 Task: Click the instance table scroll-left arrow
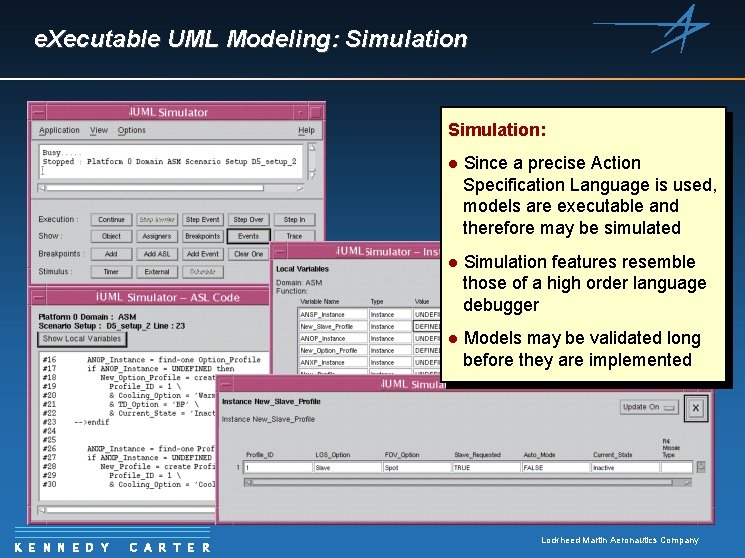coord(248,482)
